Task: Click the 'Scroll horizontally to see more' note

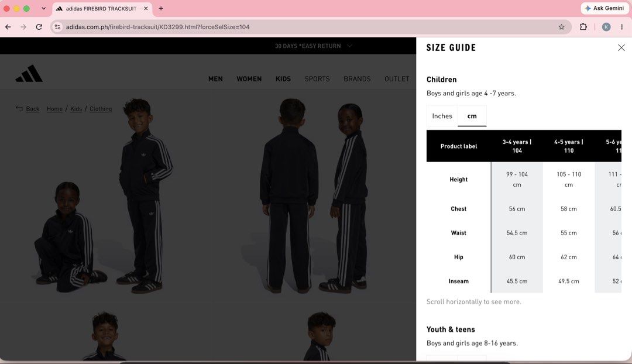Action: (x=473, y=301)
